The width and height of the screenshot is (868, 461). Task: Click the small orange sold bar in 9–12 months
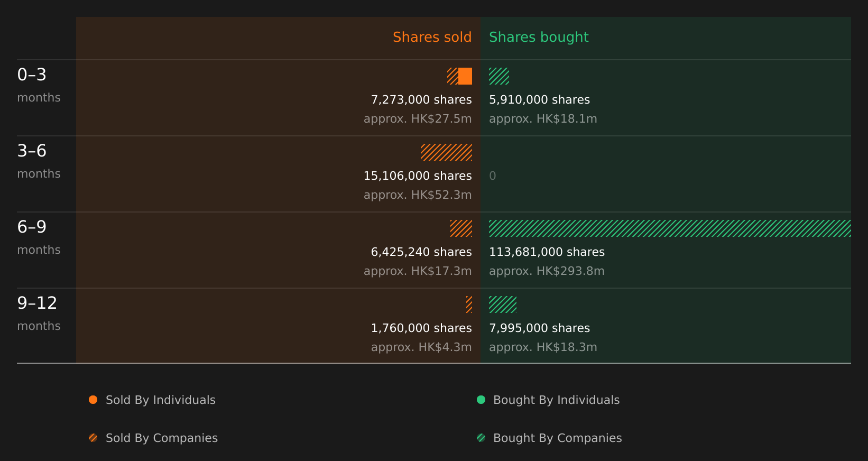coord(469,305)
